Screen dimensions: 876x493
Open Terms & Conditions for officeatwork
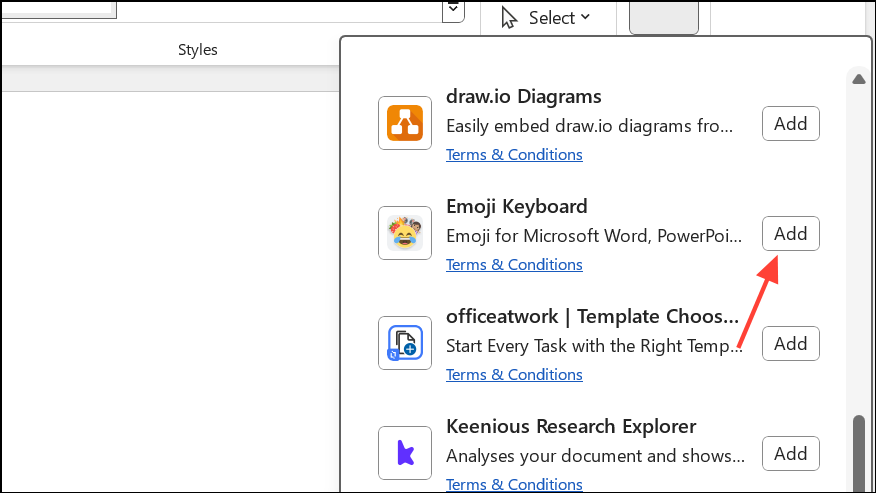(x=514, y=375)
